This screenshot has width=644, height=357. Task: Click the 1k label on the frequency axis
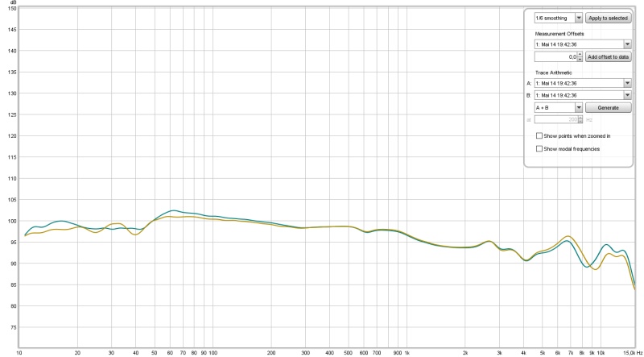[x=407, y=353]
